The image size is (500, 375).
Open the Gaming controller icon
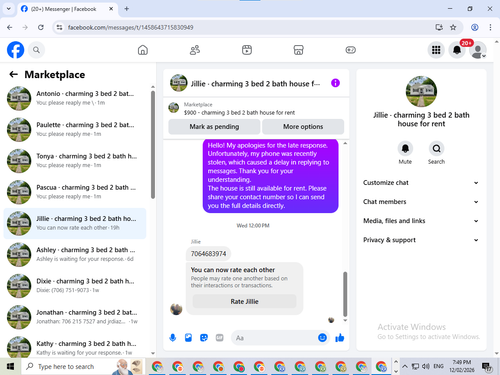coord(350,50)
